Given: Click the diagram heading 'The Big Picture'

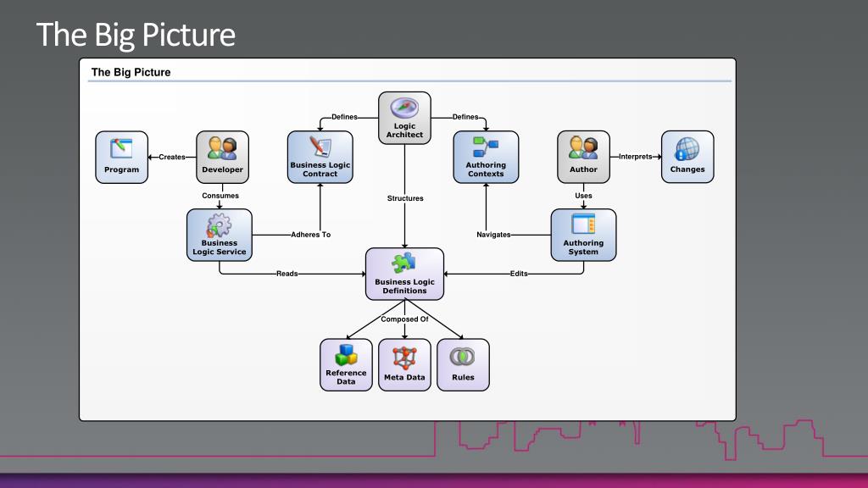Looking at the screenshot, I should [131, 73].
